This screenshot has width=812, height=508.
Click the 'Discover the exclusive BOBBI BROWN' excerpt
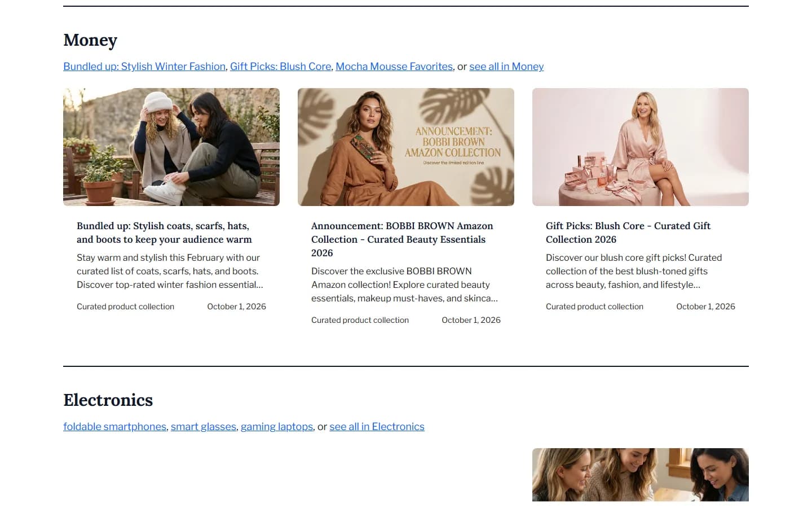click(x=404, y=284)
